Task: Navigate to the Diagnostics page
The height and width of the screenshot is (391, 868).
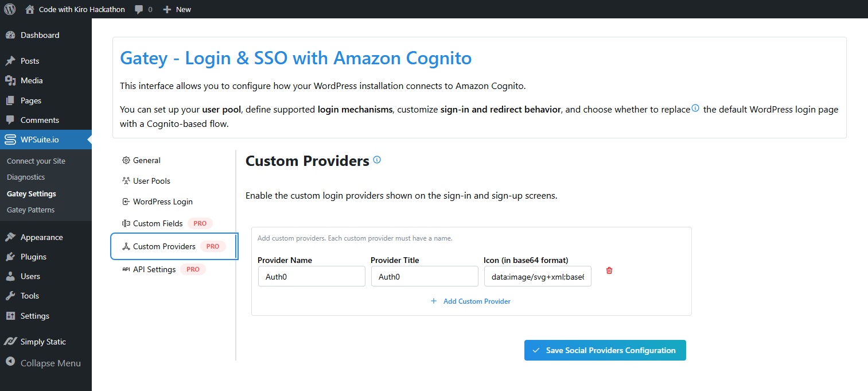Action: (25, 177)
